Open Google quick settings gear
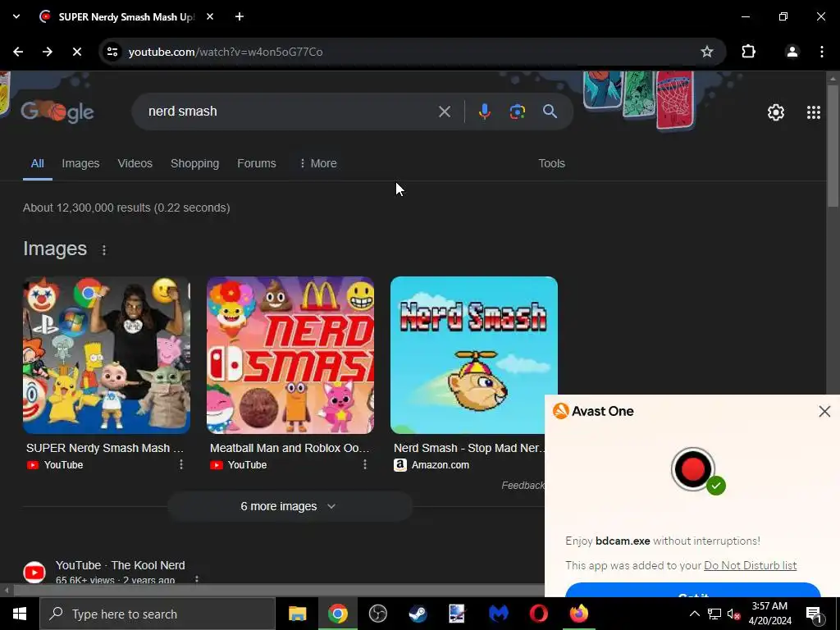Viewport: 840px width, 630px height. [776, 112]
